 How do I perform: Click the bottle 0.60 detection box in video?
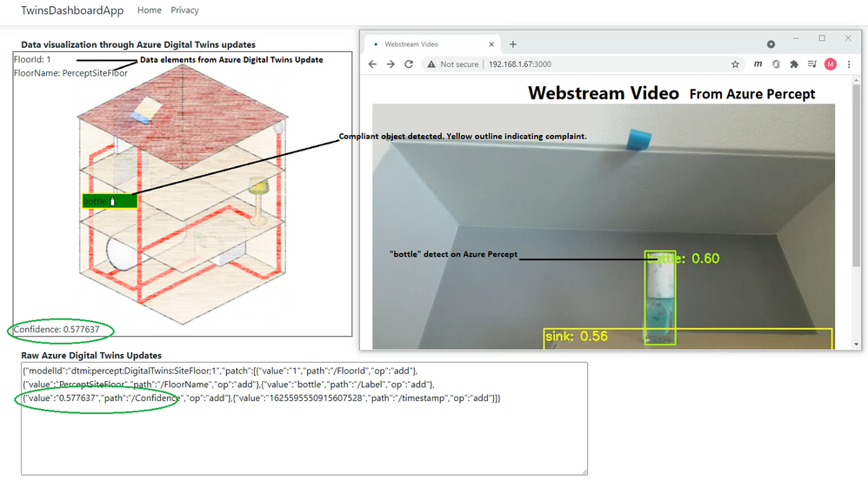[x=660, y=298]
